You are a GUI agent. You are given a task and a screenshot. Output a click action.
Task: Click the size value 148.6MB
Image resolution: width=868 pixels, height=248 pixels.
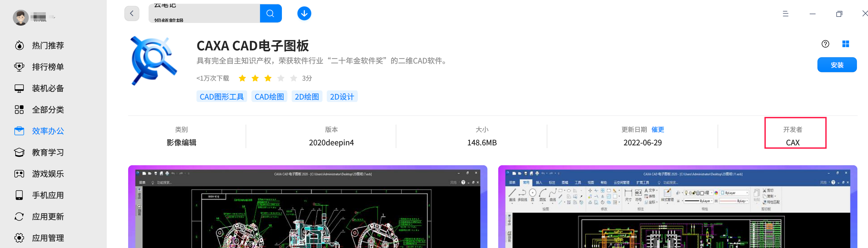482,143
